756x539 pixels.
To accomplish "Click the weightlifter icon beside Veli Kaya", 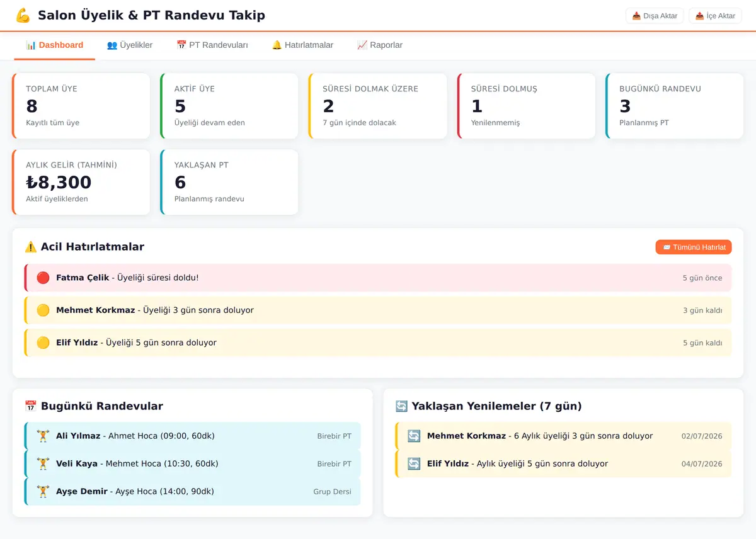I will (43, 463).
